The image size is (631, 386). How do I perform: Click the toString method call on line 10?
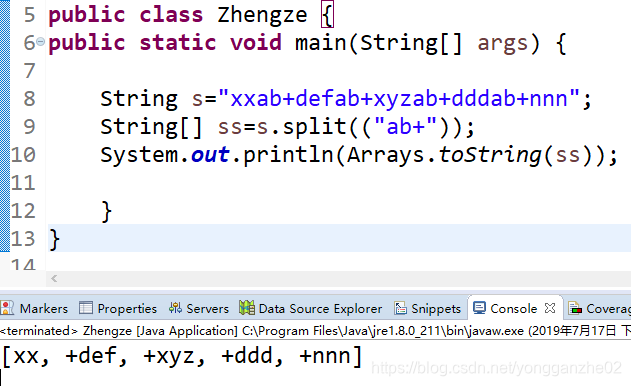pyautogui.click(x=490, y=155)
